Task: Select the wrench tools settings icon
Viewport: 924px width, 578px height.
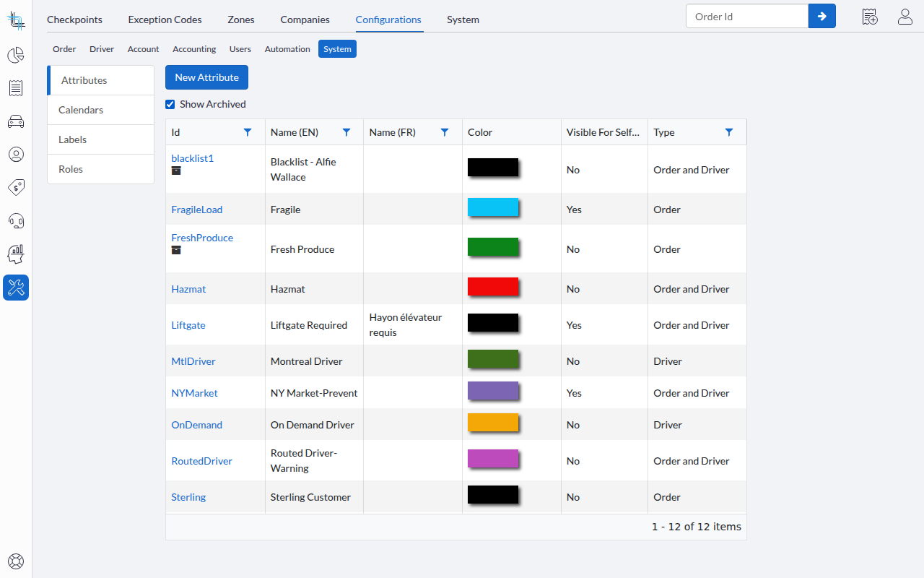Action: pyautogui.click(x=16, y=288)
